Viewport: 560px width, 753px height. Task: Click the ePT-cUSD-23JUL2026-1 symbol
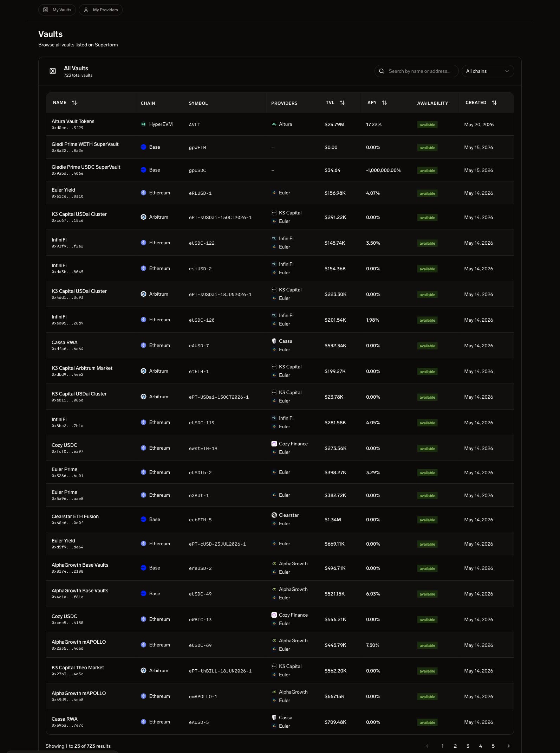click(x=217, y=544)
